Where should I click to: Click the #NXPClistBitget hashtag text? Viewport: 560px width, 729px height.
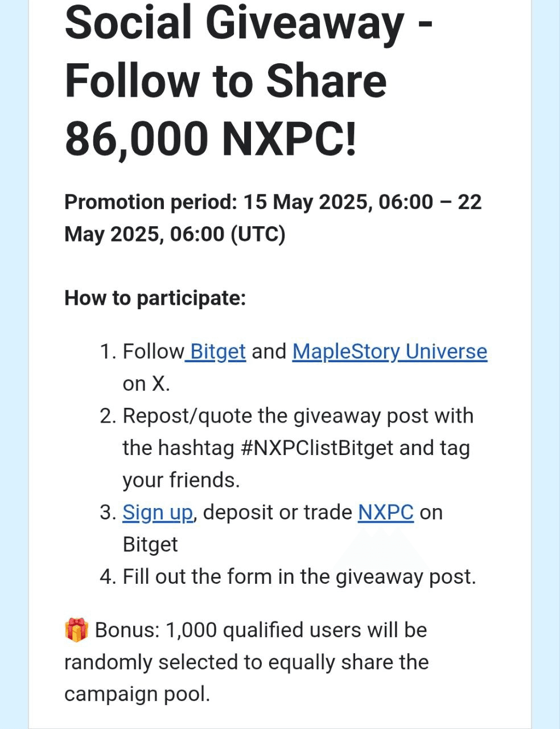tap(317, 448)
